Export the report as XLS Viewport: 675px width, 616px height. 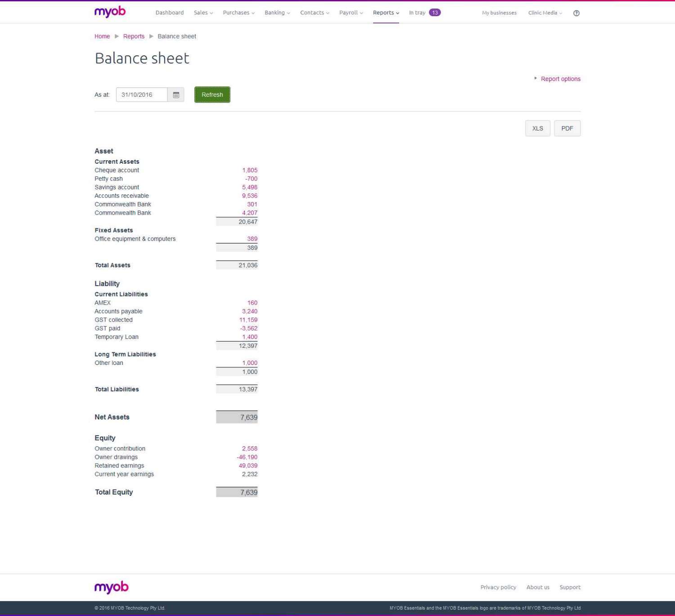click(x=537, y=128)
